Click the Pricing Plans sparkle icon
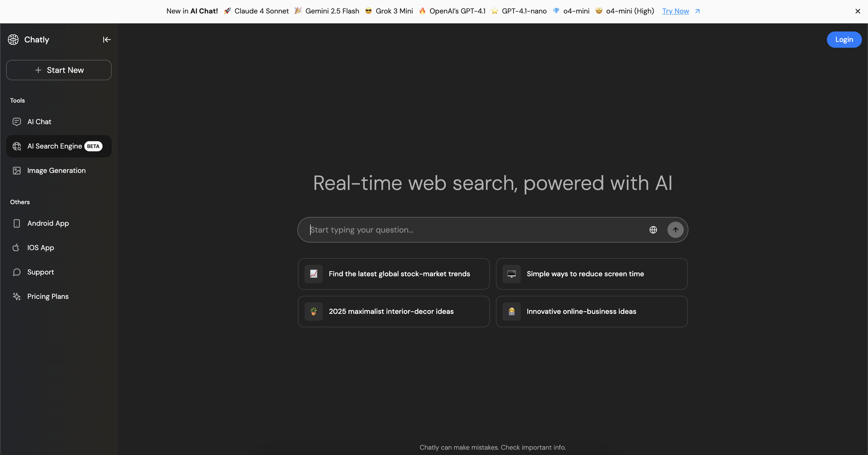The image size is (868, 455). [16, 296]
